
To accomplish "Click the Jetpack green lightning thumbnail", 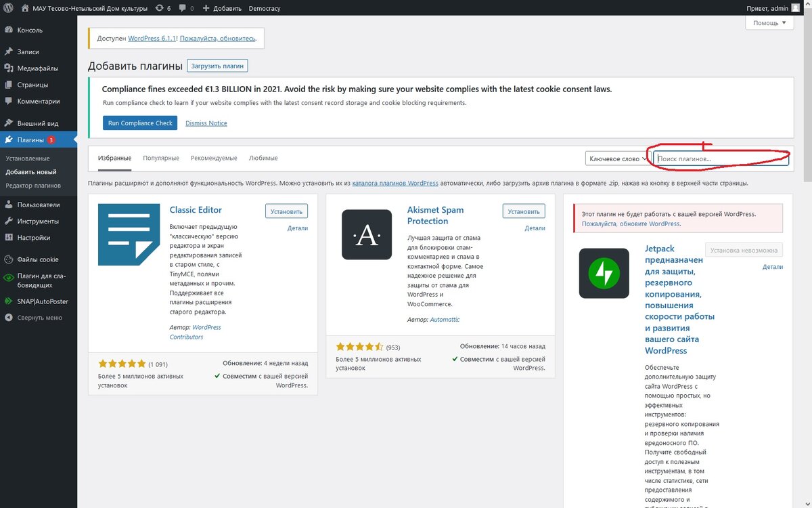I will [604, 274].
